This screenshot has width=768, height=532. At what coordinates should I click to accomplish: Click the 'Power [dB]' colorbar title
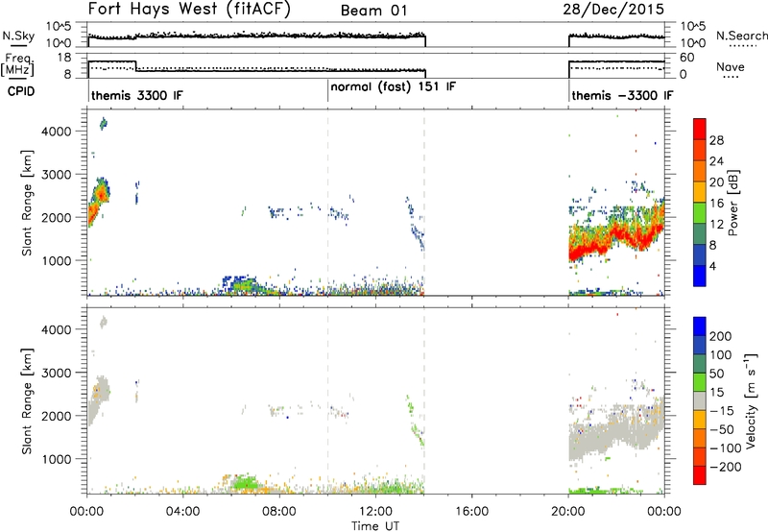pos(732,203)
